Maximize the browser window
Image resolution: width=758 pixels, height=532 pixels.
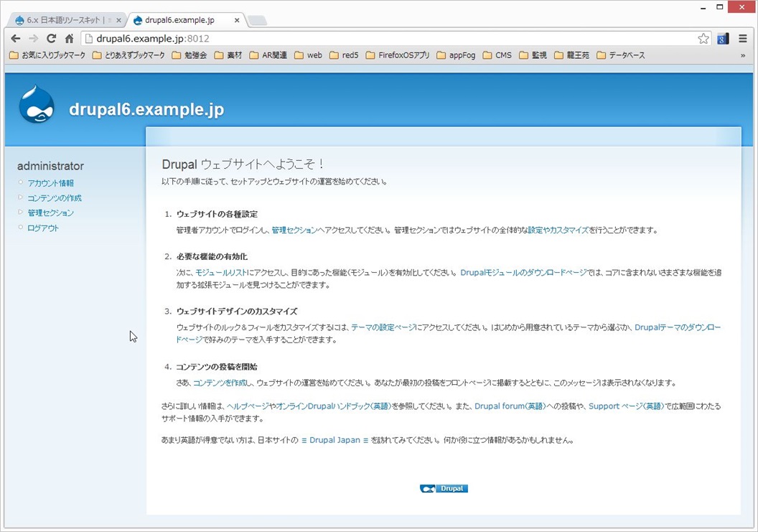(720, 7)
